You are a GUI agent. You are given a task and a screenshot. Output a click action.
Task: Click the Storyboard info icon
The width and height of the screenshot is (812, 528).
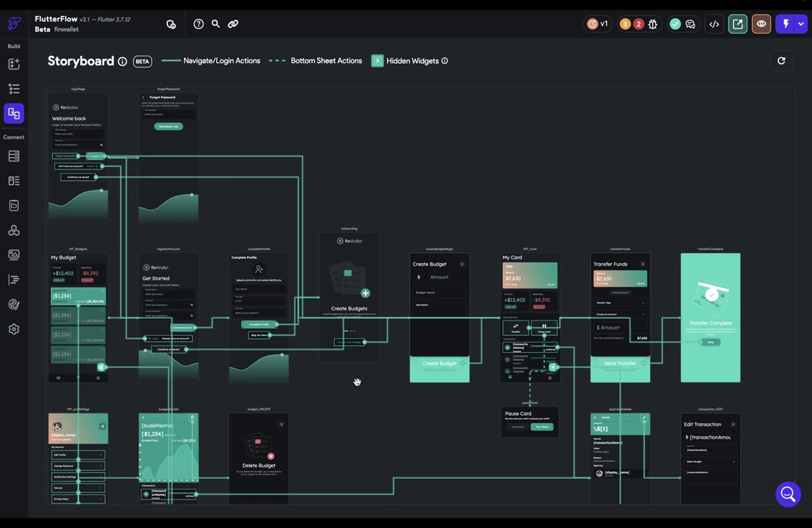point(122,62)
